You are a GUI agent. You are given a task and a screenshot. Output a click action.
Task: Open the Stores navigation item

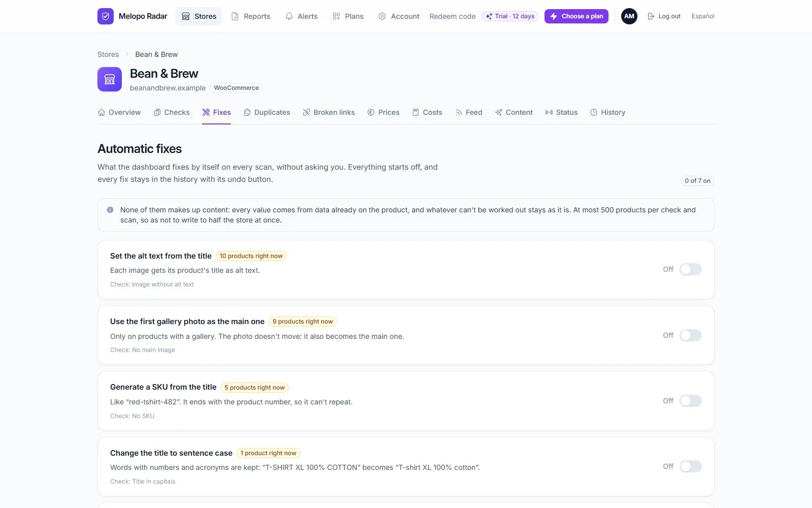coord(199,16)
